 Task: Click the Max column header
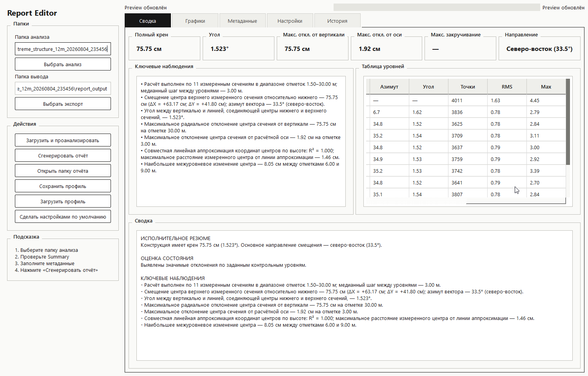pos(546,87)
